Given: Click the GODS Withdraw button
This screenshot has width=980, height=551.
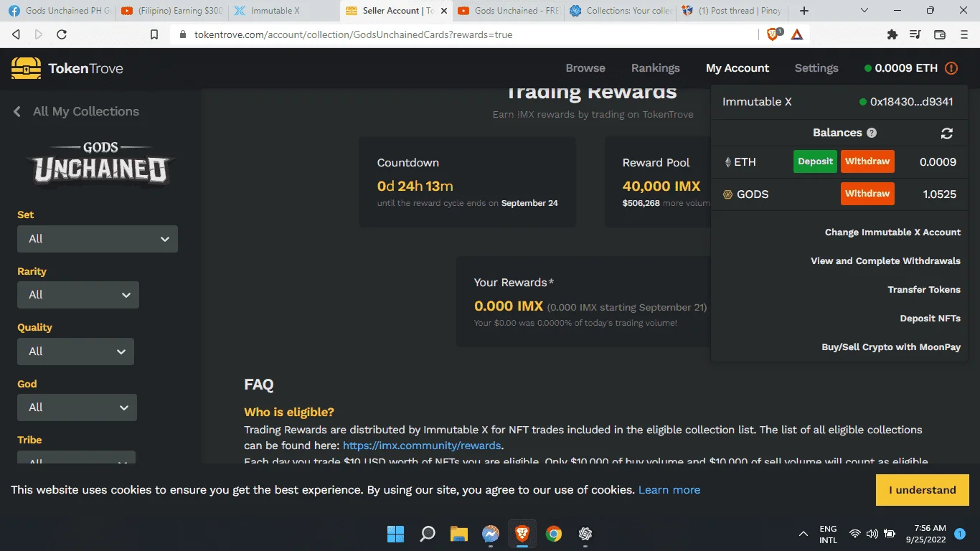Looking at the screenshot, I should 867,194.
